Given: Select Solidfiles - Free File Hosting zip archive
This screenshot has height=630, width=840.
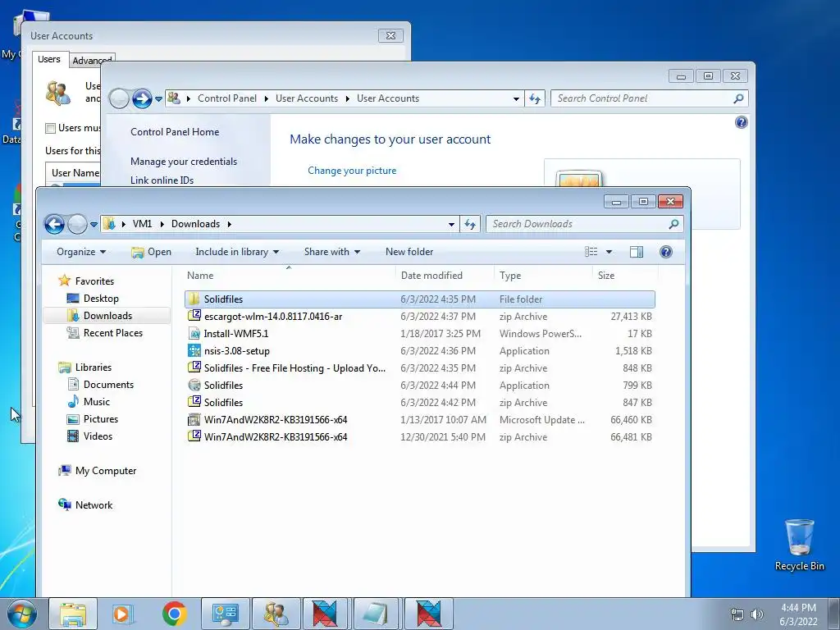Looking at the screenshot, I should (x=419, y=368).
